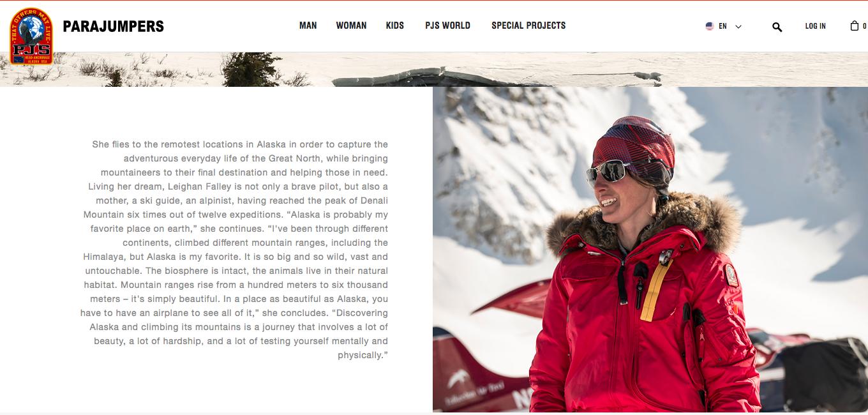Open the PJS WORLD menu
Screen dimensions: 868x415
tap(447, 26)
